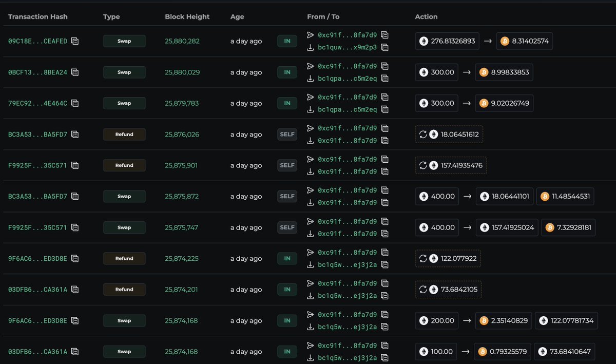
Task: Click the Swap badge in the first row
Action: [124, 41]
